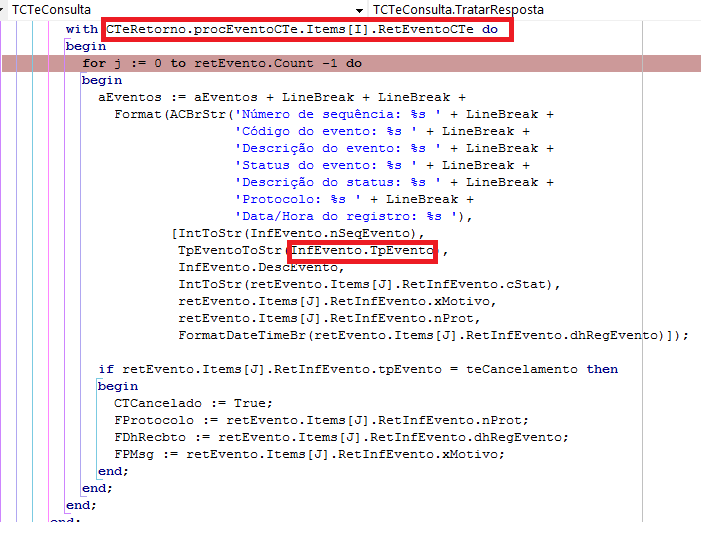Click the 'begin' keyword after the if statement
This screenshot has width=701, height=559.
coord(118,386)
